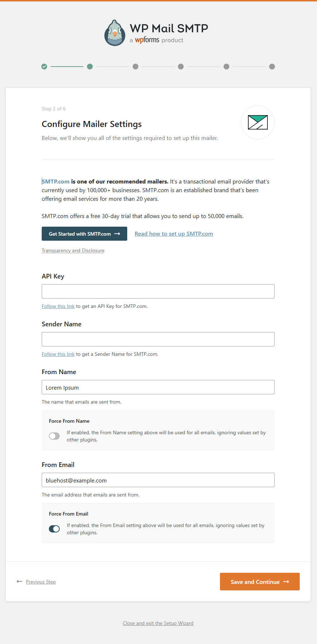Close and exit the Setup Wizard

(x=158, y=623)
